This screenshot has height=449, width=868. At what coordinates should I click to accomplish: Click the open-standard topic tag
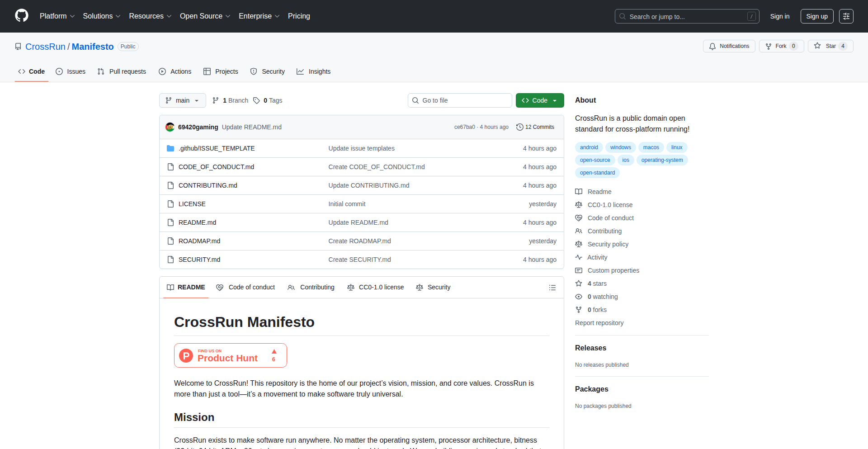(x=597, y=173)
